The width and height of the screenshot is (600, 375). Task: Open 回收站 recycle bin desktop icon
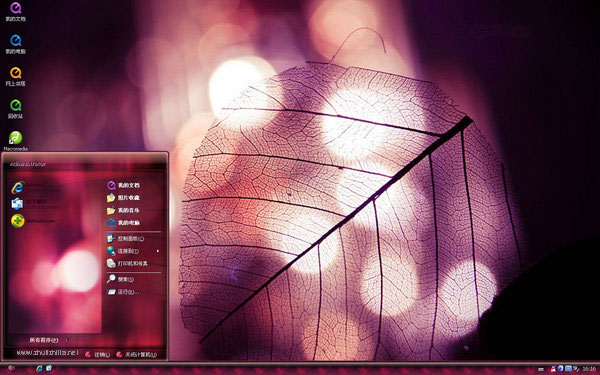click(15, 109)
